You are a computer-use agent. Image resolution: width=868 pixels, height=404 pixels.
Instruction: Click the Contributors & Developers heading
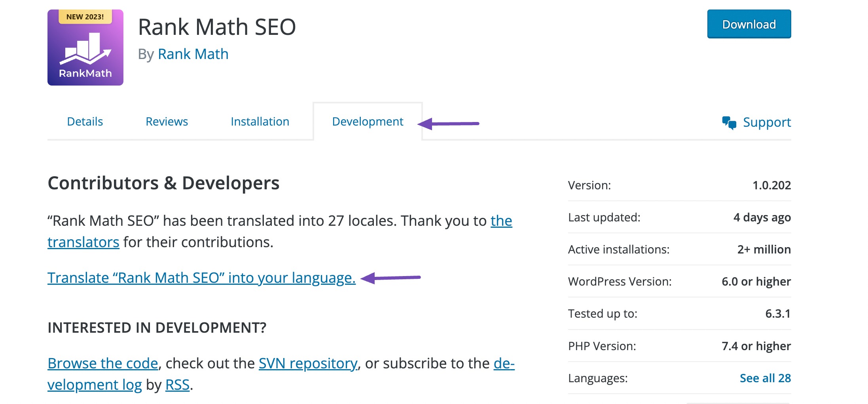coord(163,183)
